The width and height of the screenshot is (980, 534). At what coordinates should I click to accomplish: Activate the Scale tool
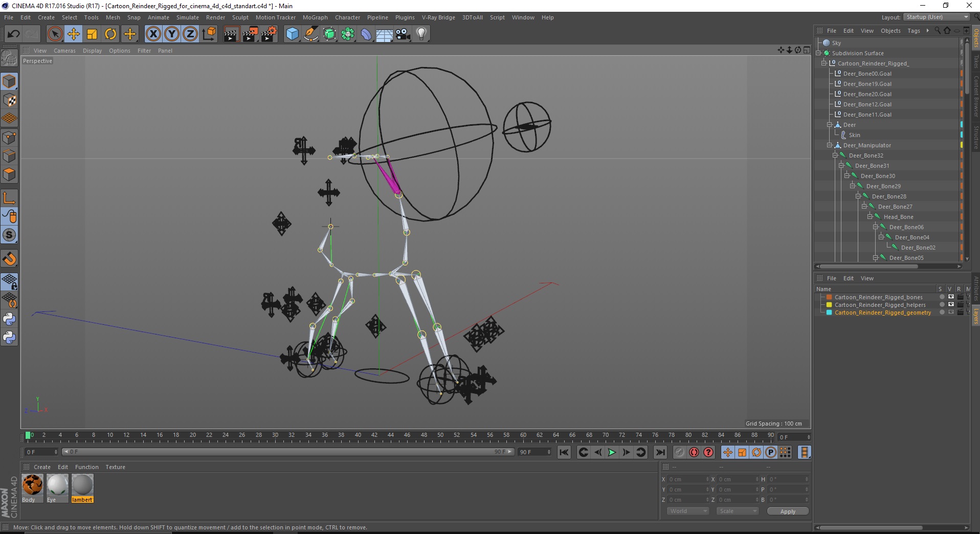(92, 34)
